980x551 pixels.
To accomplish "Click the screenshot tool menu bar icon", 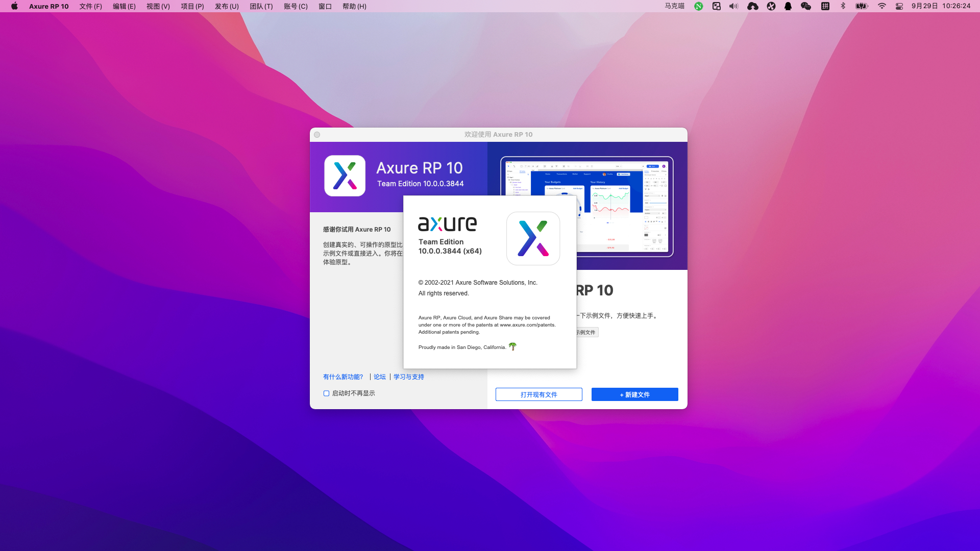I will point(717,6).
